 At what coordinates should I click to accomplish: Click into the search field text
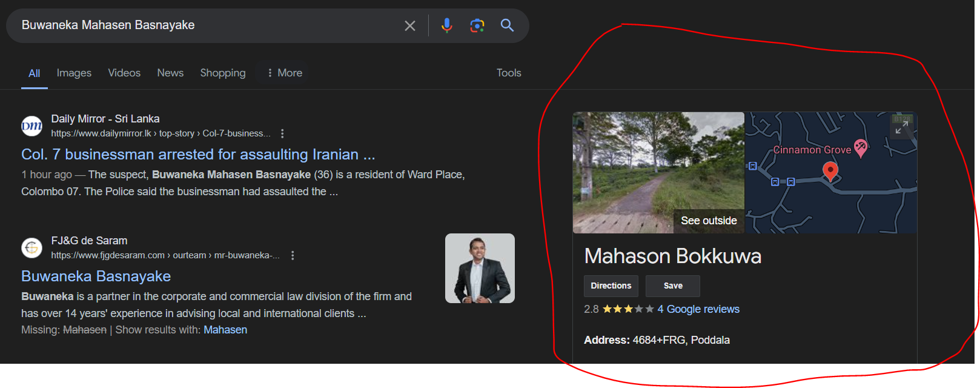108,25
